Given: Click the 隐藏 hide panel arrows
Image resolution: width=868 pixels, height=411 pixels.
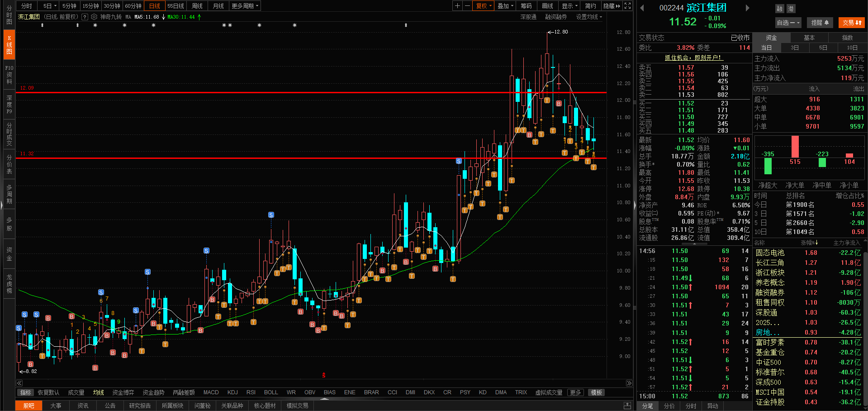Looking at the screenshot, I should [612, 6].
